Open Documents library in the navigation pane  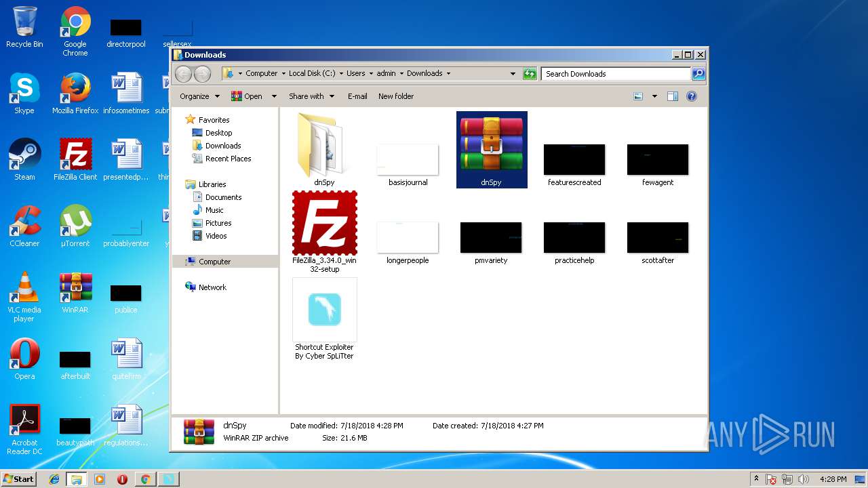click(x=223, y=197)
